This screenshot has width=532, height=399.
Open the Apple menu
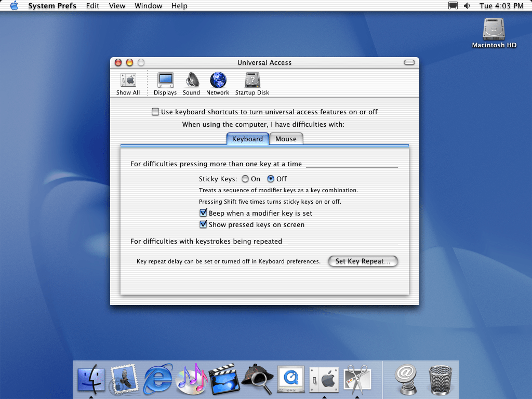tap(14, 6)
